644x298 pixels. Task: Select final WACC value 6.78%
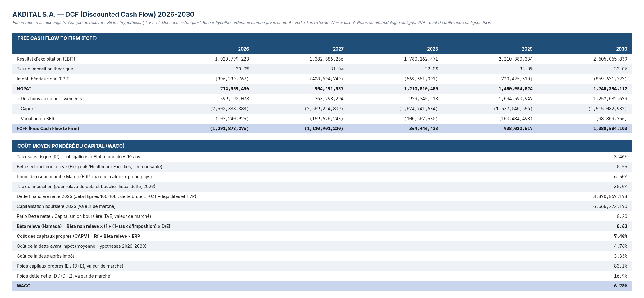pos(620,286)
